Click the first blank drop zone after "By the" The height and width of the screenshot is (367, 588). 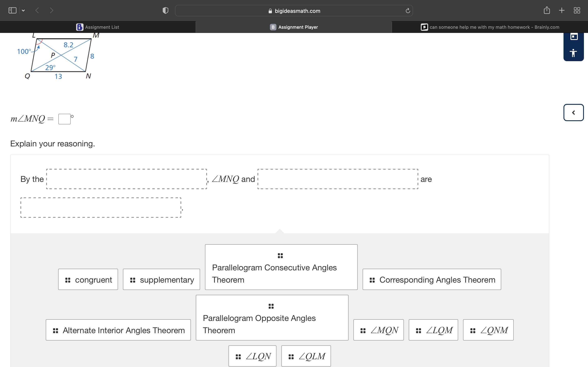click(126, 179)
